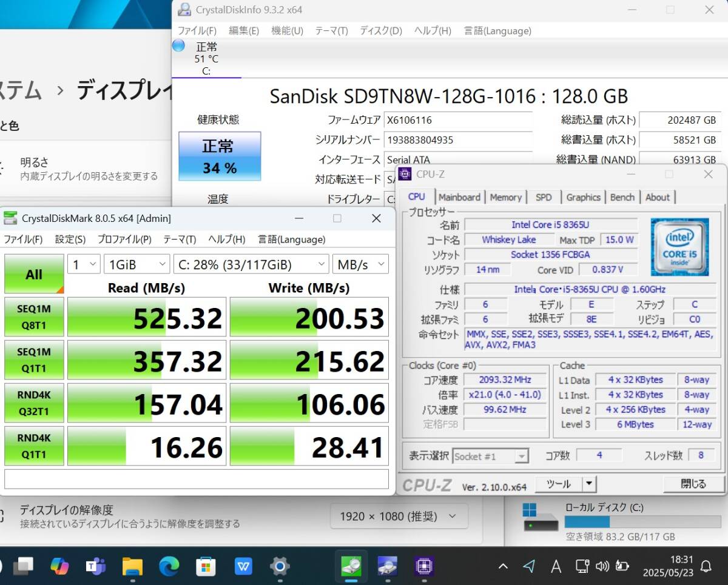Switch to the Graphics tab in CPU-Z
This screenshot has height=585, width=728.
[583, 197]
